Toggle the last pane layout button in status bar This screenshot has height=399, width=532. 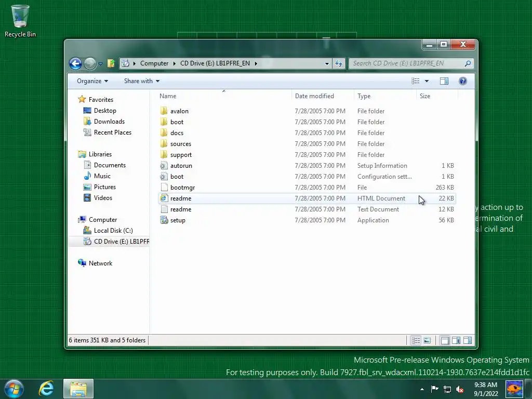467,340
